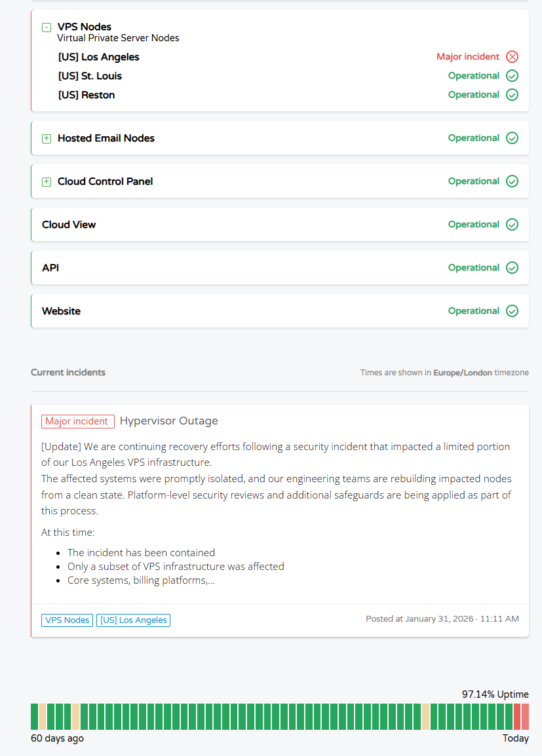The height and width of the screenshot is (756, 542).
Task: Click the Website component row
Action: pos(280,311)
